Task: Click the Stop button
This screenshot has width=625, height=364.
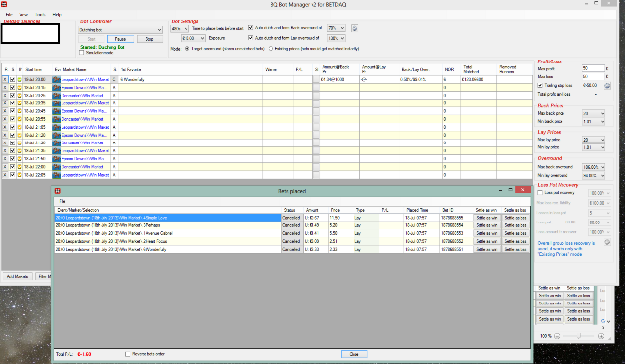Action: [x=149, y=39]
